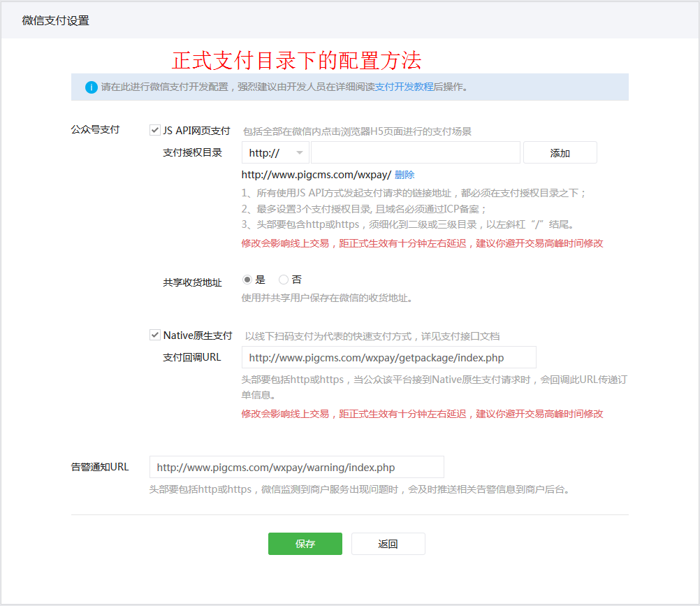Enable the JS API网页支付 checkbox
This screenshot has height=606, width=700.
pyautogui.click(x=154, y=129)
